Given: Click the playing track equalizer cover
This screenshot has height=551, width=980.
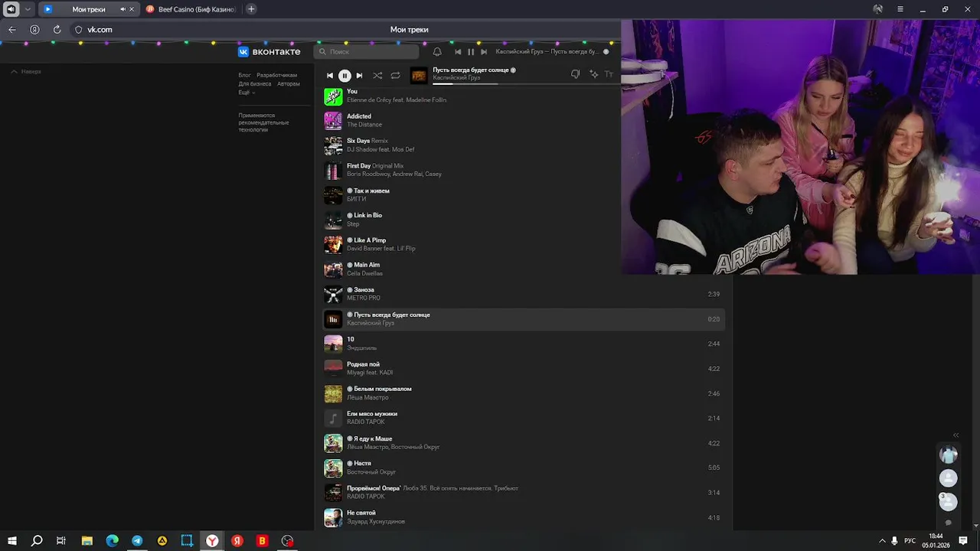Looking at the screenshot, I should (x=333, y=319).
